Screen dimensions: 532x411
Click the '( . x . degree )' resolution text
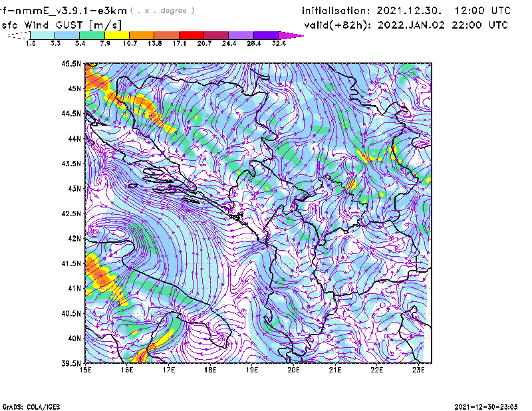pyautogui.click(x=162, y=11)
